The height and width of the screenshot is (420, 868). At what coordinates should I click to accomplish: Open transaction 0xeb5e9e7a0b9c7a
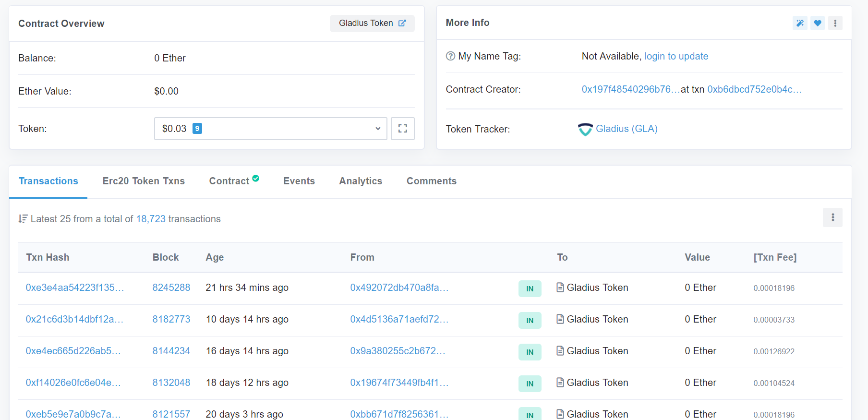[73, 414]
